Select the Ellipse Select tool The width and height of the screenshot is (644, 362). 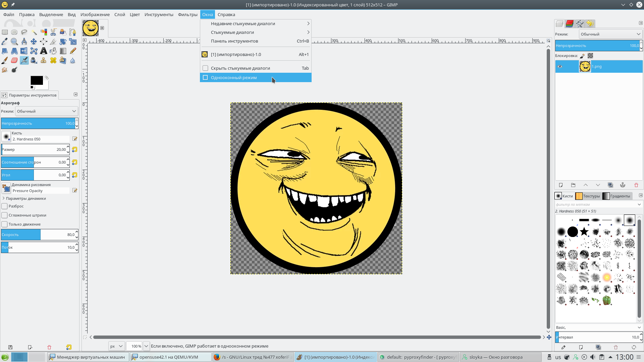coord(14,32)
